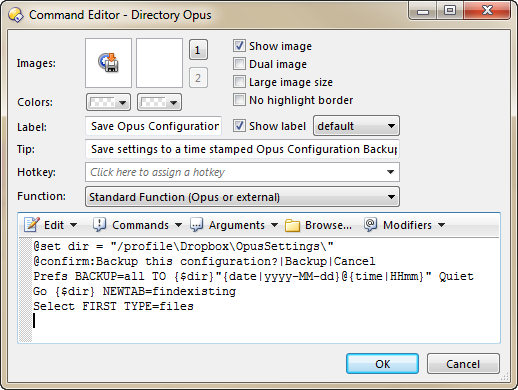Enable the Dual image checkbox
The height and width of the screenshot is (390, 518).
[239, 64]
